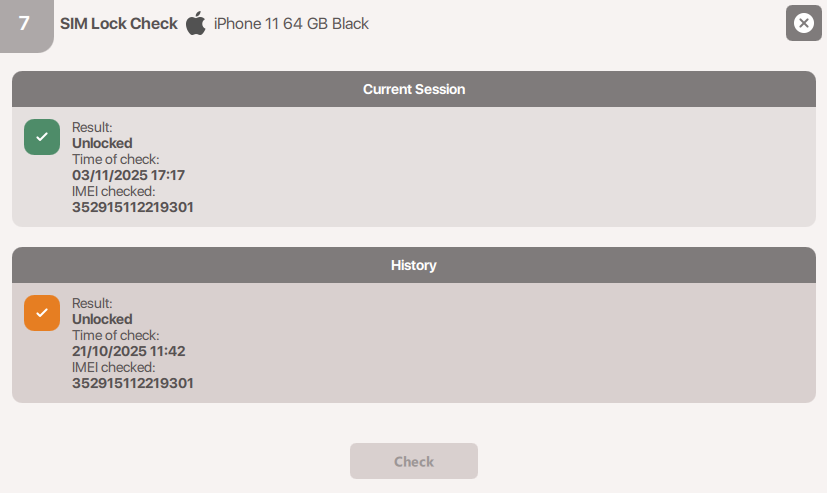Click the History section header

(x=413, y=266)
